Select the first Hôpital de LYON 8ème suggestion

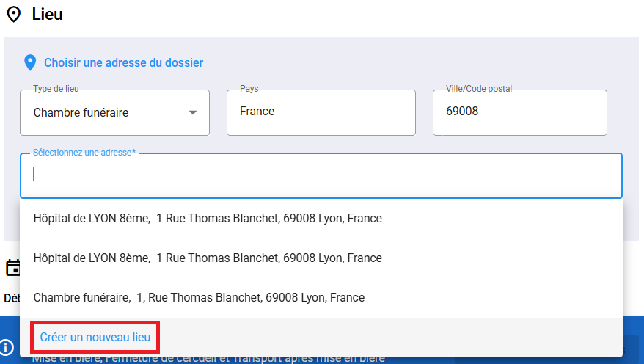tap(208, 219)
